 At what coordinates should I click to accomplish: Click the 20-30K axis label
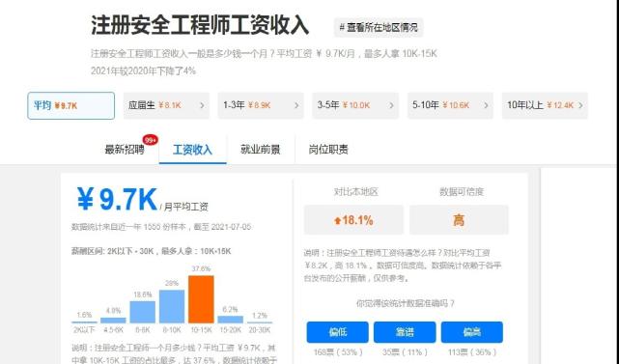(x=260, y=329)
